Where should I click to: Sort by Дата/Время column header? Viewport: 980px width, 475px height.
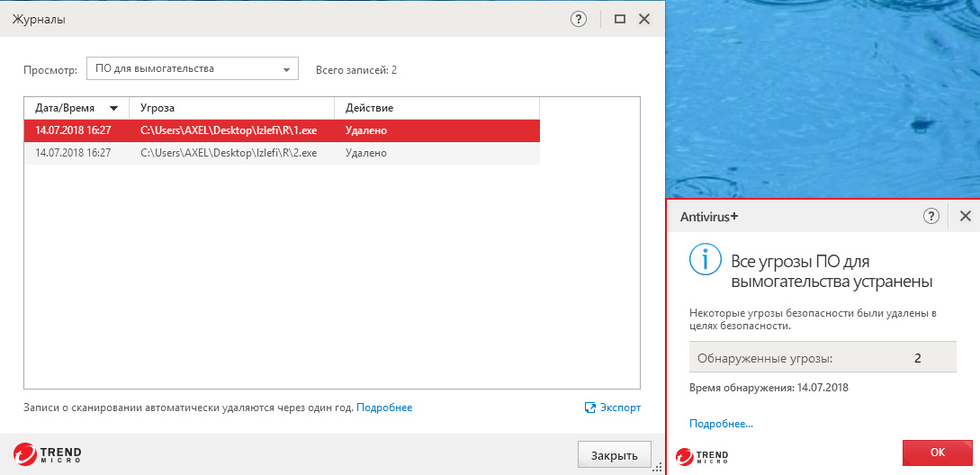tap(76, 108)
